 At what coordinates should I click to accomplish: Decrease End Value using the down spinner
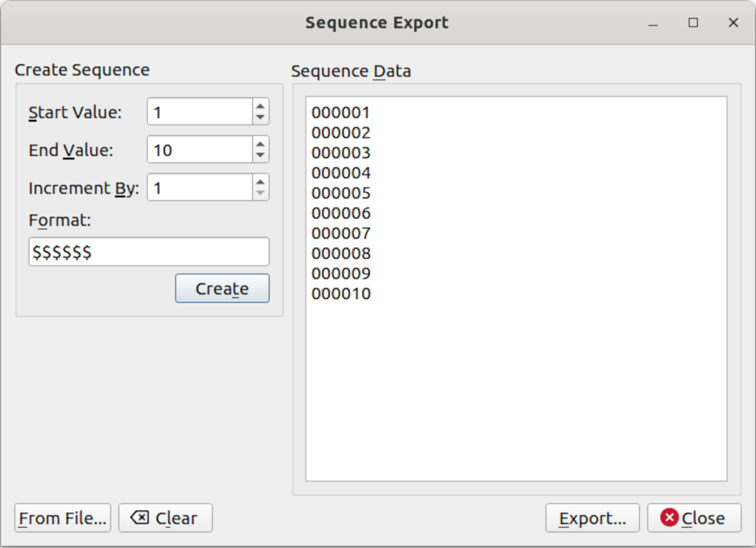pos(260,155)
